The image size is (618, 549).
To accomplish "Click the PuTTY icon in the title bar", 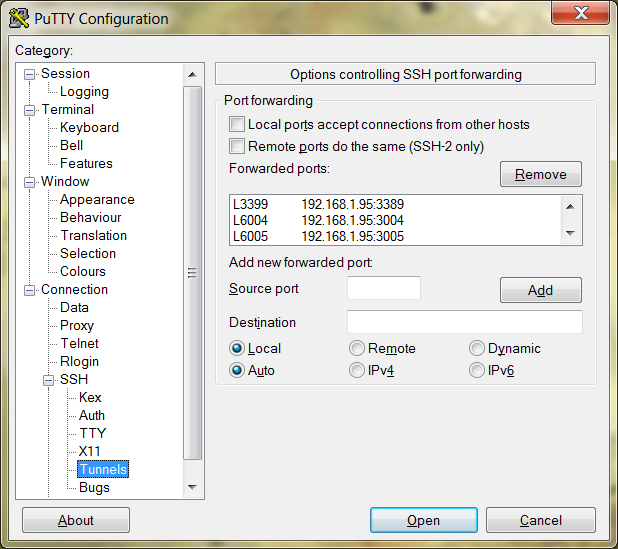I will coord(19,18).
